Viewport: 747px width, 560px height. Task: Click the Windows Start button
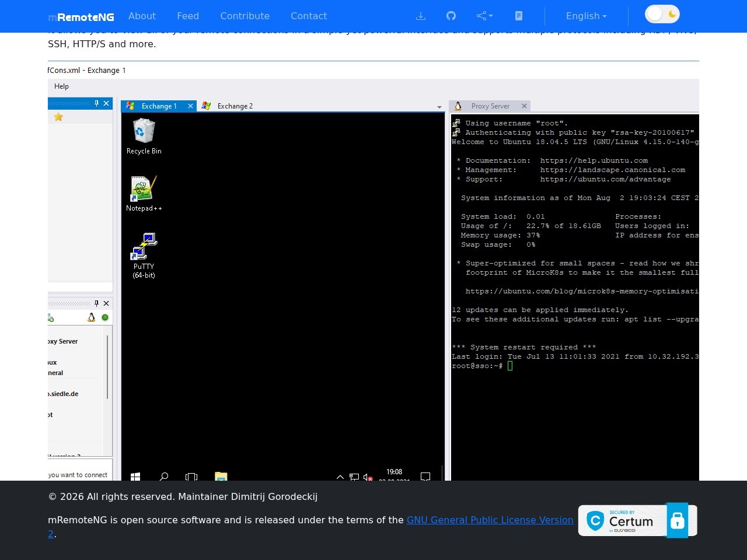click(135, 477)
